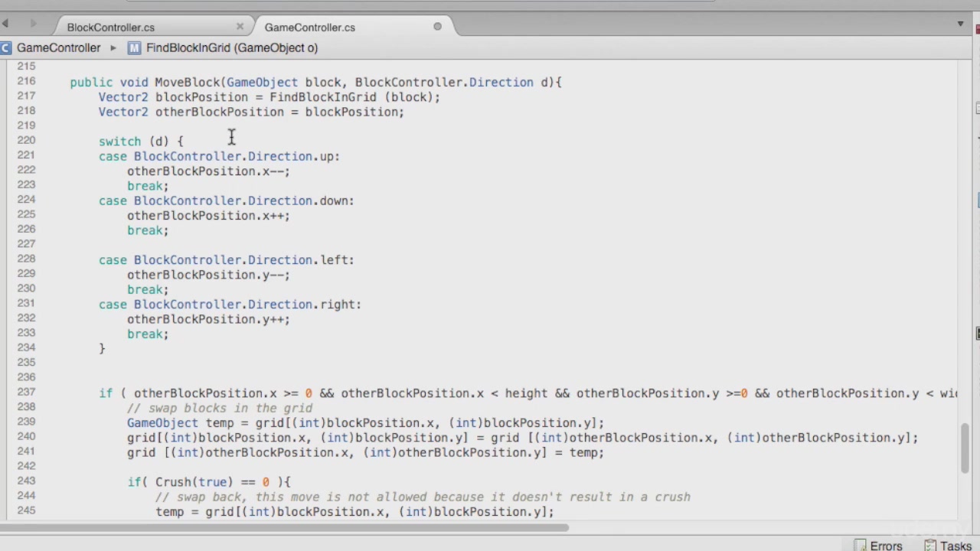Screen dimensions: 980x551
Task: Switch to the BlockController.cs tab
Action: [x=110, y=27]
